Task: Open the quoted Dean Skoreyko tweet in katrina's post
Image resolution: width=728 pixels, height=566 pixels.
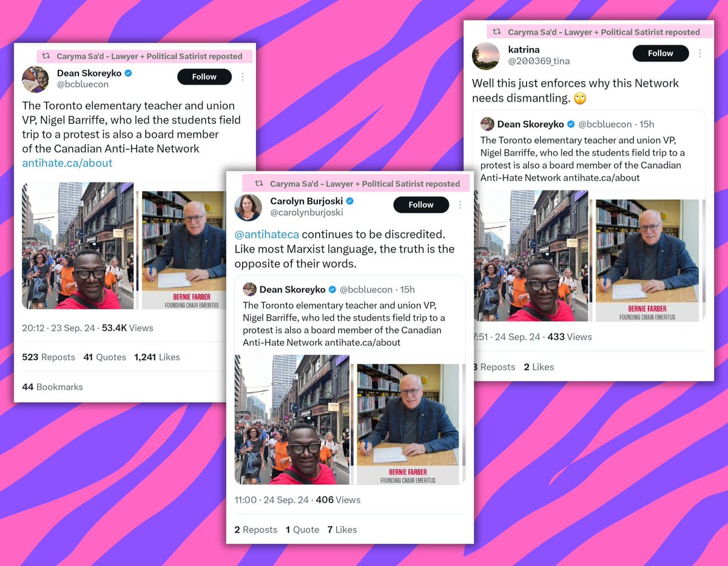Action: coord(588,215)
